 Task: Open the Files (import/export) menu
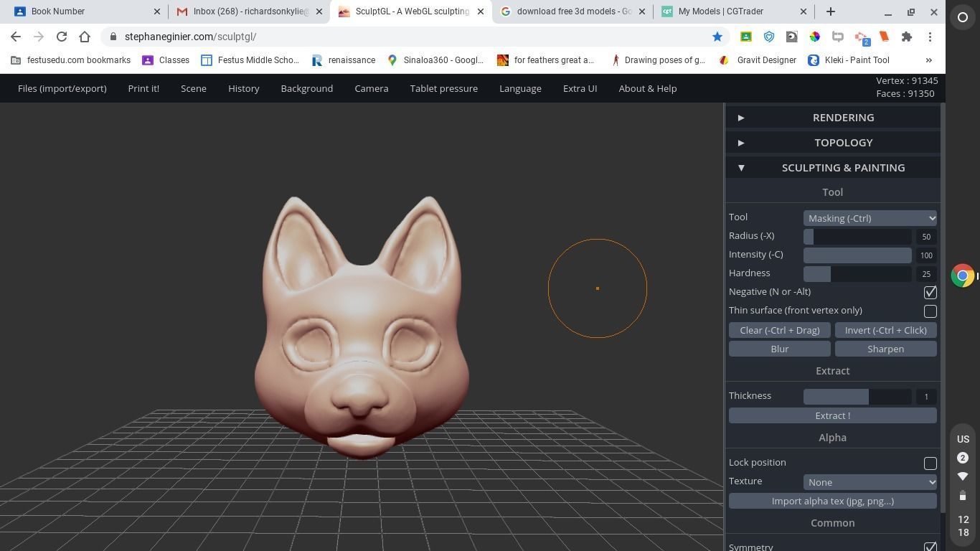[62, 88]
